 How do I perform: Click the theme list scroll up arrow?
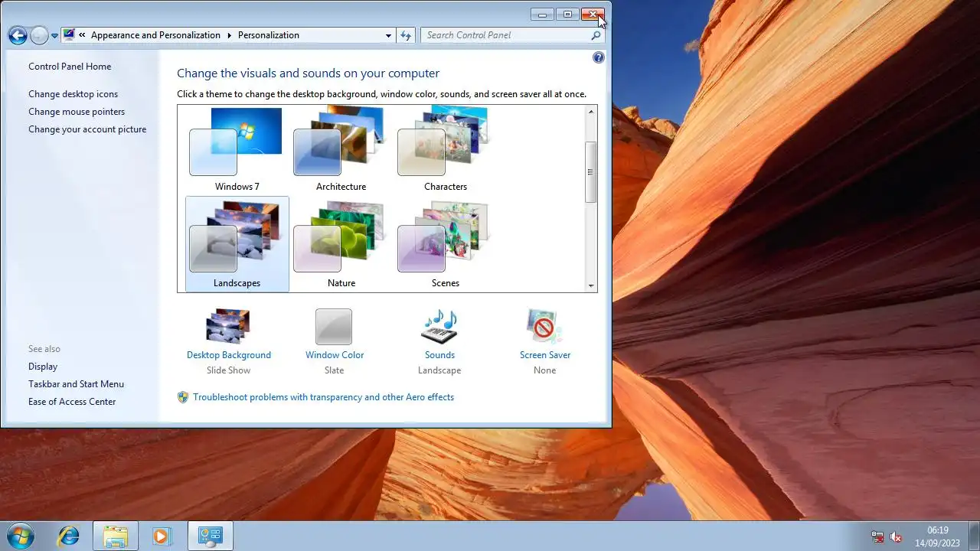tap(590, 112)
